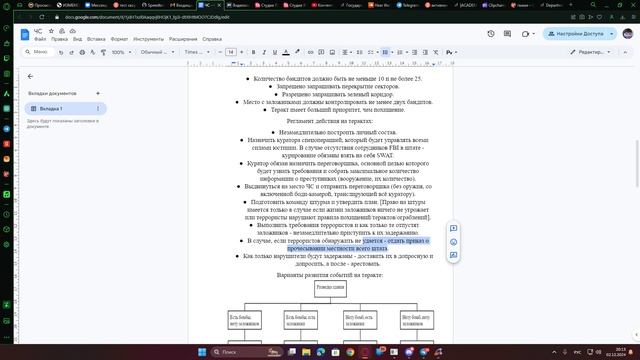Open the Расширения menu
The height and width of the screenshot is (360, 640).
click(x=183, y=39)
